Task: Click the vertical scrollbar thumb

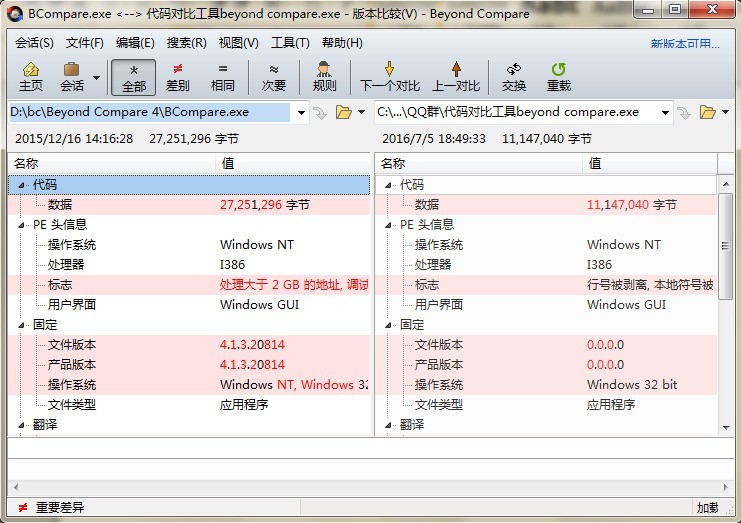Action: pos(726,246)
